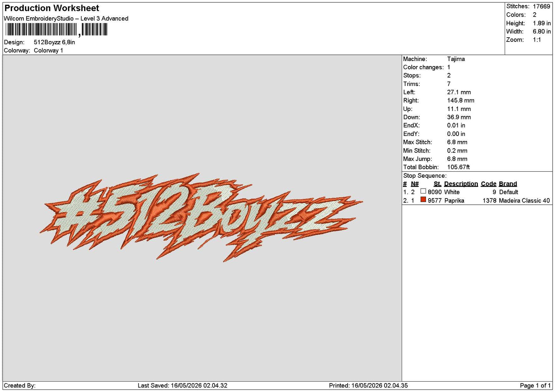
Task: Click the Machine value Tajima
Action: (x=456, y=59)
